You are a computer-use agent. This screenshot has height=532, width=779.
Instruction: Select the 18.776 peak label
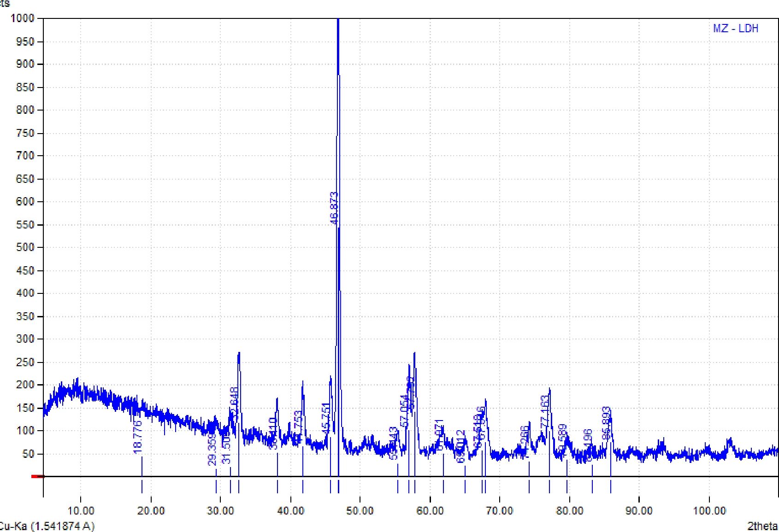137,437
